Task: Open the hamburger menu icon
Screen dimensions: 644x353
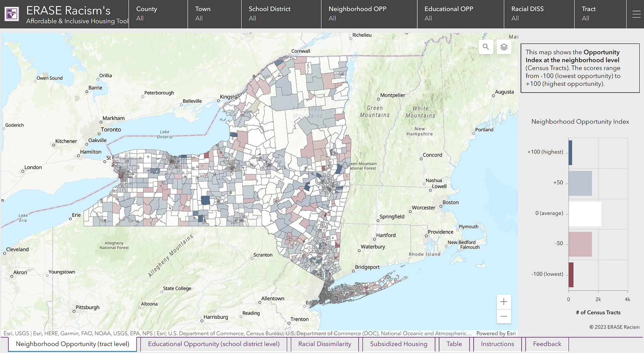Action: 636,14
